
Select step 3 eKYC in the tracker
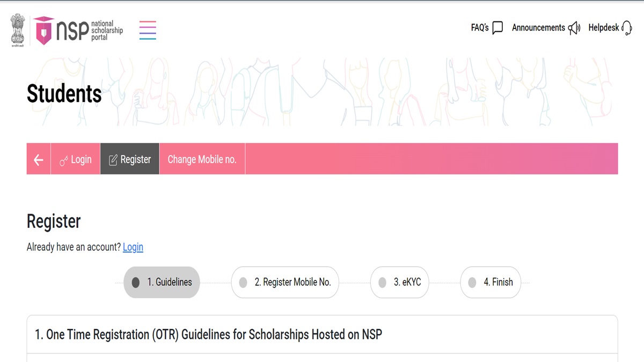tap(399, 282)
